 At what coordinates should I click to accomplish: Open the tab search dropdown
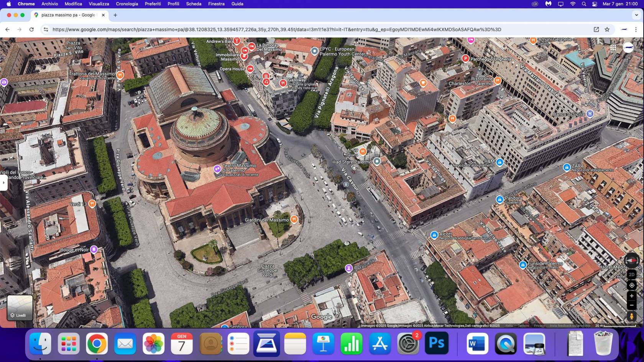click(636, 15)
